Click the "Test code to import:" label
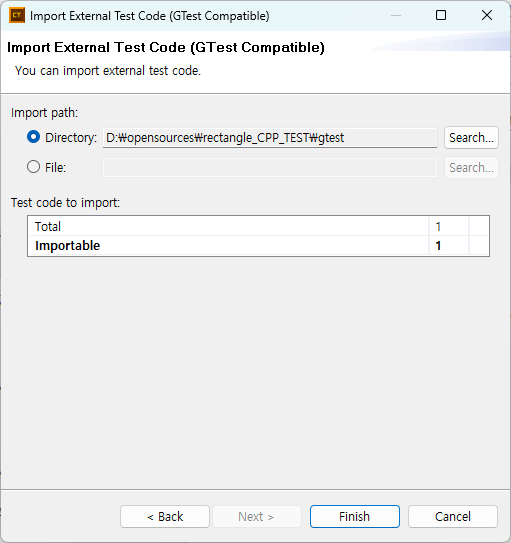 [65, 203]
